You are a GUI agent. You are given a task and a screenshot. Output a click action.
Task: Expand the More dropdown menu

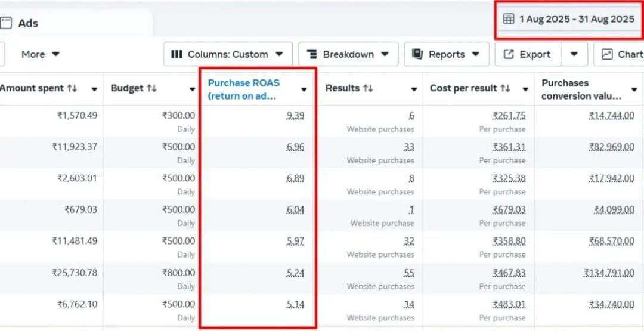41,54
